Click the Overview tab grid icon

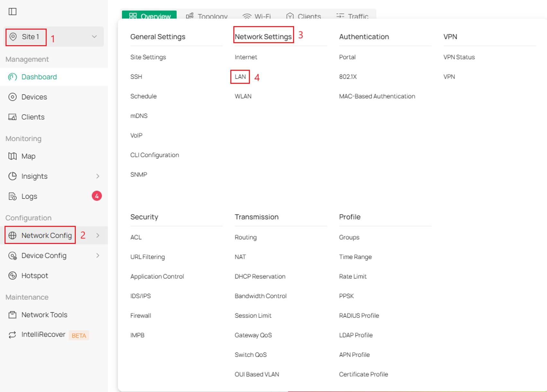133,16
